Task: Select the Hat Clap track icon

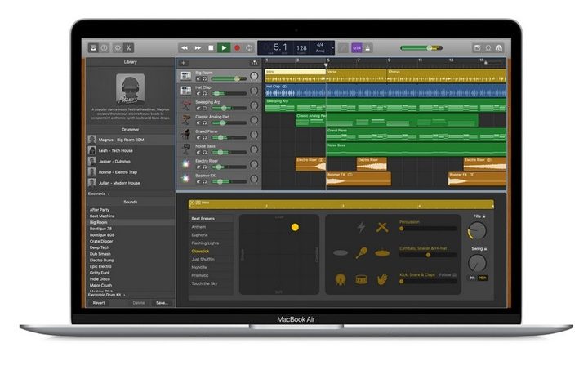Action: pos(185,91)
